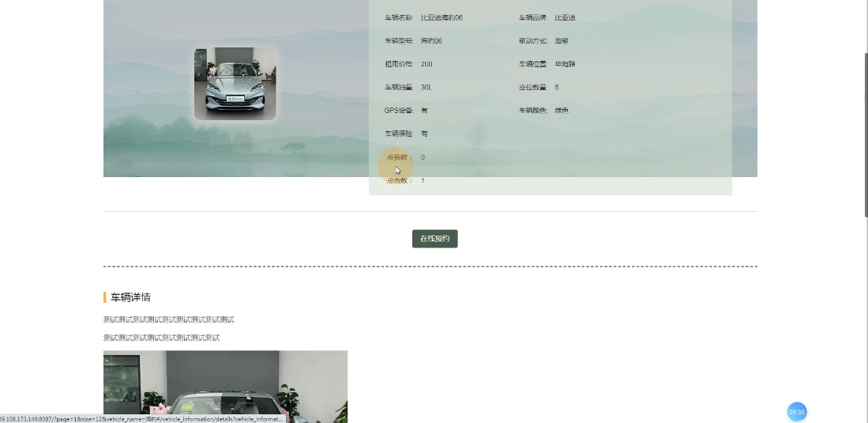Select the first 测试 description paragraph
Screen dimensions: 868x423
[x=169, y=320]
